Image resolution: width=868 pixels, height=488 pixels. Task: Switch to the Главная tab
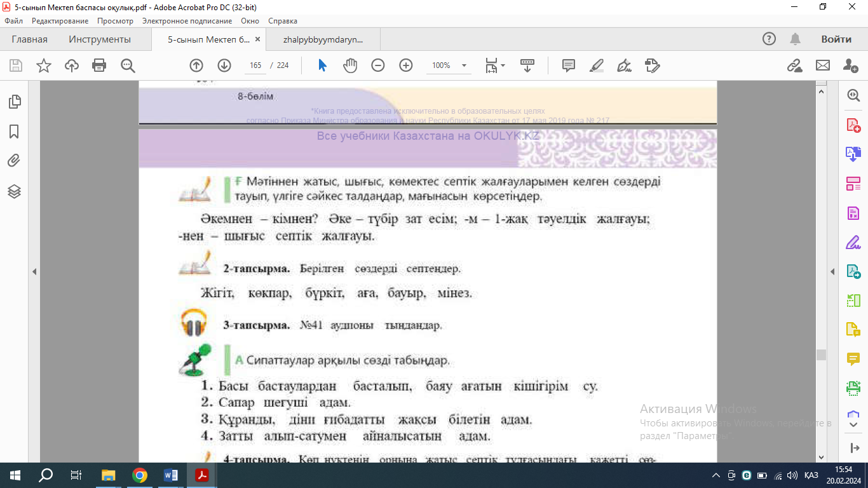pos(30,39)
